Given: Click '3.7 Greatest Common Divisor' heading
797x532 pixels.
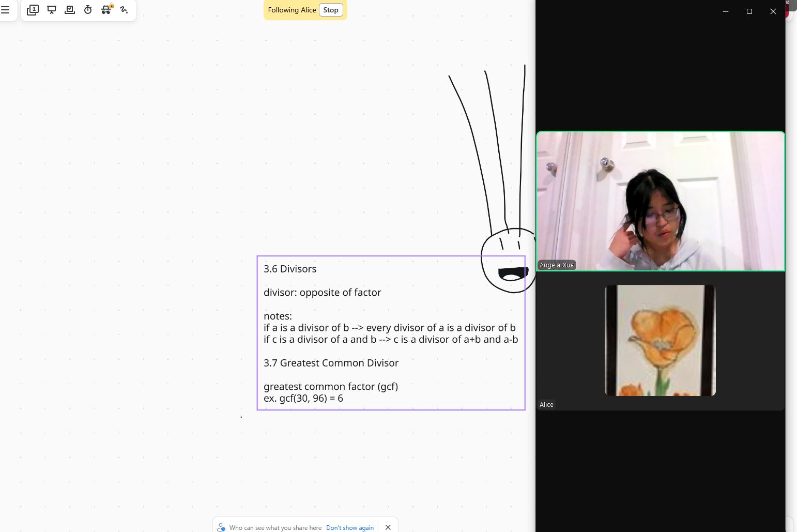Looking at the screenshot, I should point(331,363).
